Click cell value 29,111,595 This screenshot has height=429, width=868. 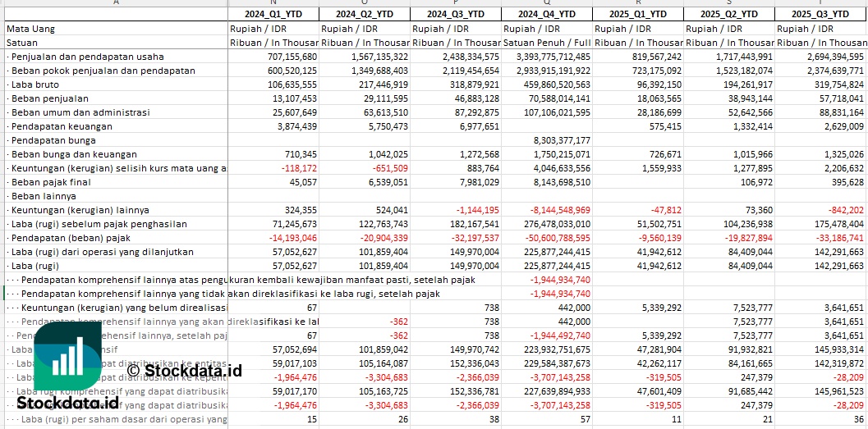pos(386,98)
